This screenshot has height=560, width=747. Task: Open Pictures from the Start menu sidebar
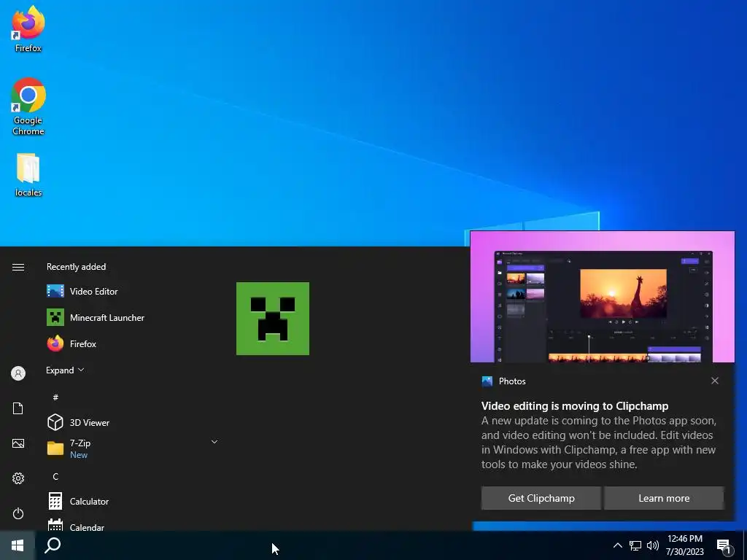tap(18, 443)
